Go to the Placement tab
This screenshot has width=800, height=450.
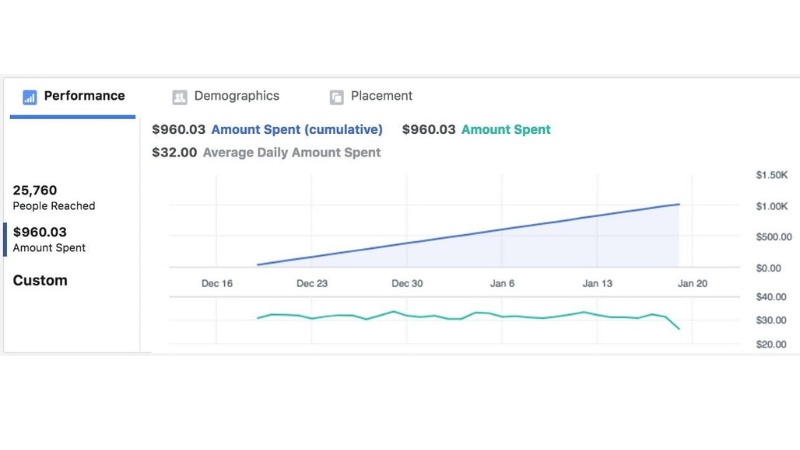click(x=381, y=96)
